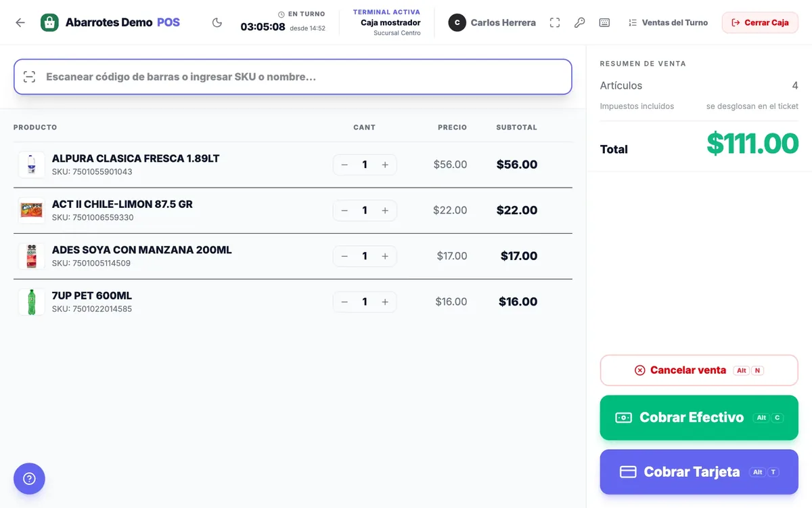Open Carlos Herrera user avatar

point(457,22)
